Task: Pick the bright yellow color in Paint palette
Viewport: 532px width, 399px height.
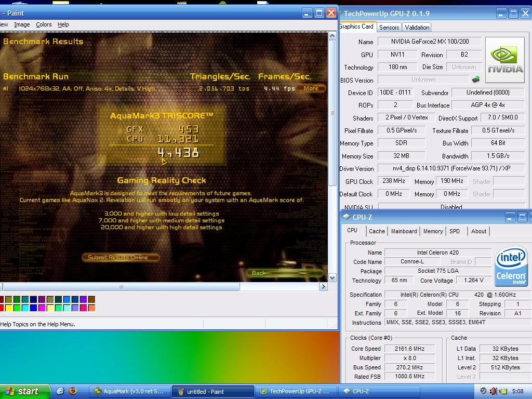Action: [9, 308]
